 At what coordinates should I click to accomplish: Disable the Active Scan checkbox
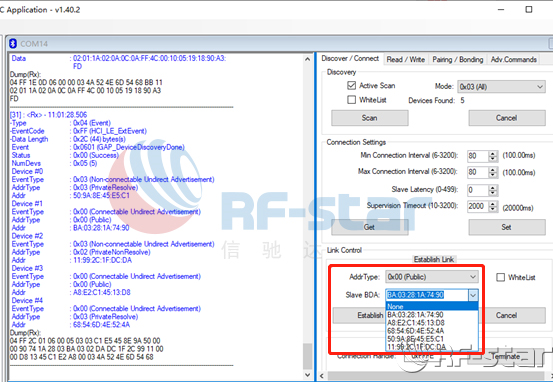(351, 85)
